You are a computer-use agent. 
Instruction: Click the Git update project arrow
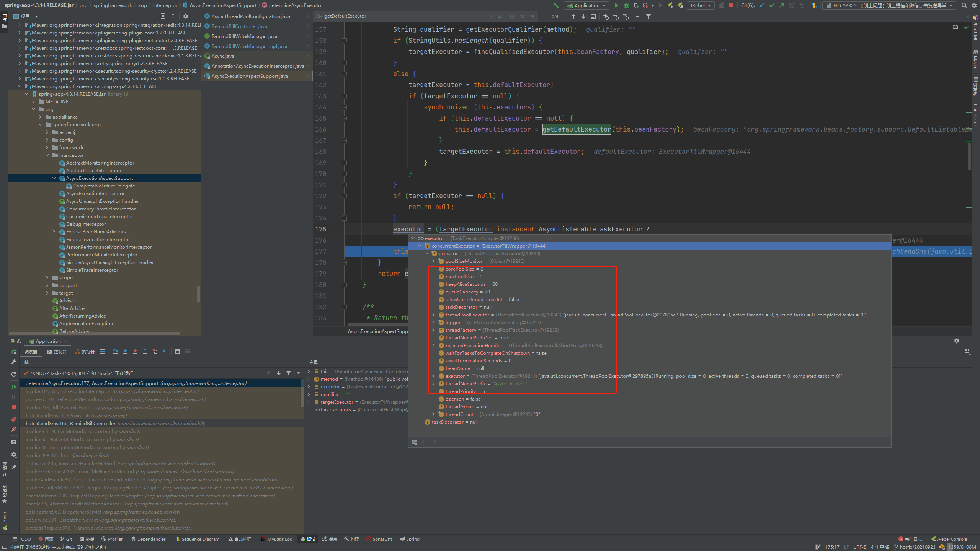[x=762, y=5]
